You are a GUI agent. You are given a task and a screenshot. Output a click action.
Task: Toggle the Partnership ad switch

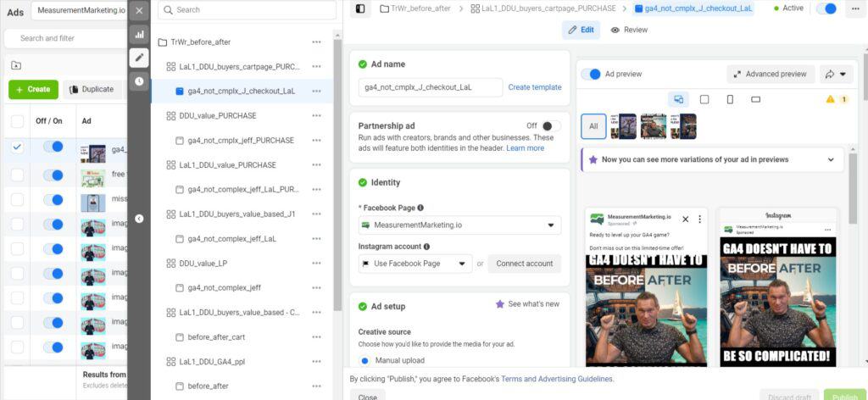pos(550,125)
